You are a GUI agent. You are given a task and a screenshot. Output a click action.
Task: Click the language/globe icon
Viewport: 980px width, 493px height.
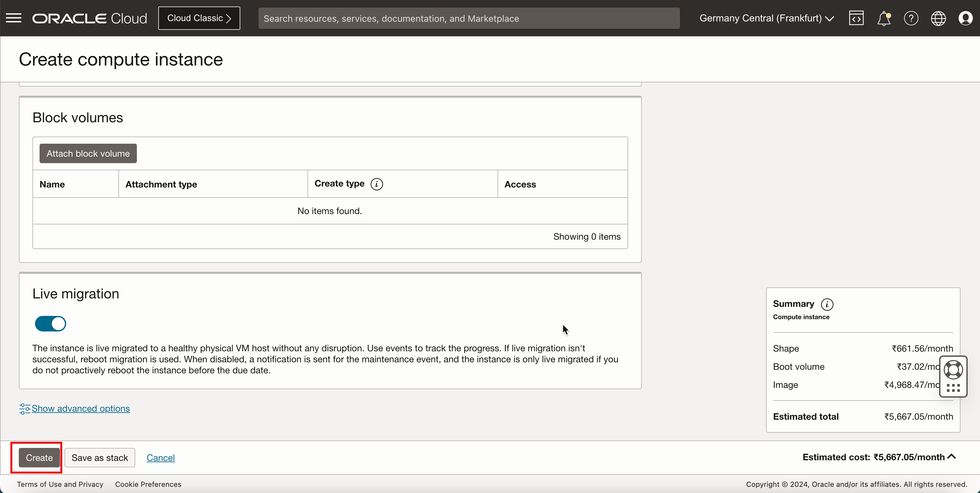938,18
